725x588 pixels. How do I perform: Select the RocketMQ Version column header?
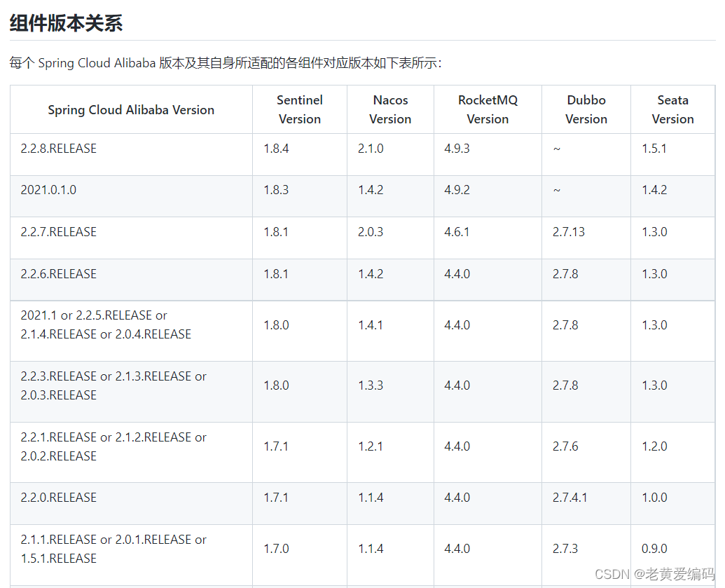(488, 109)
